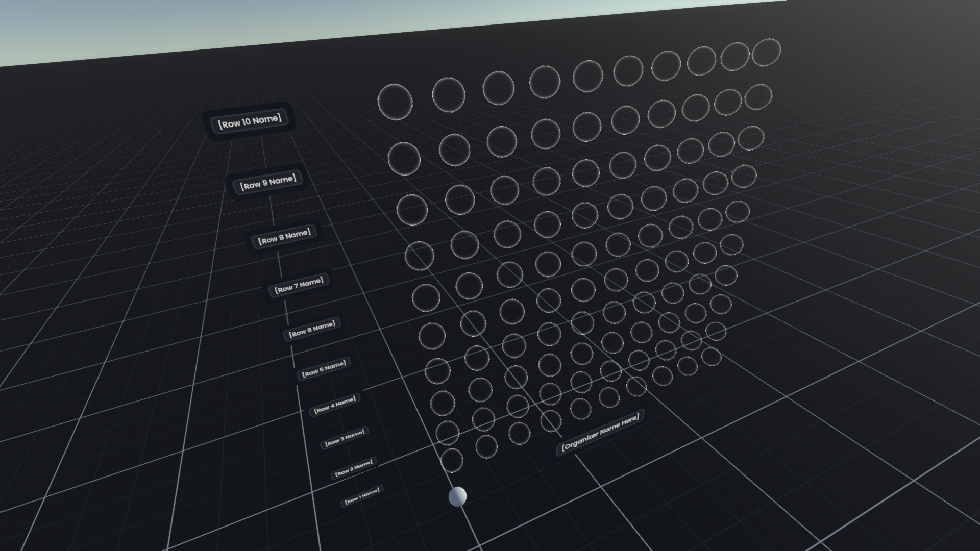Select the second circle in the top row
The width and height of the screenshot is (980, 551).
(x=448, y=94)
